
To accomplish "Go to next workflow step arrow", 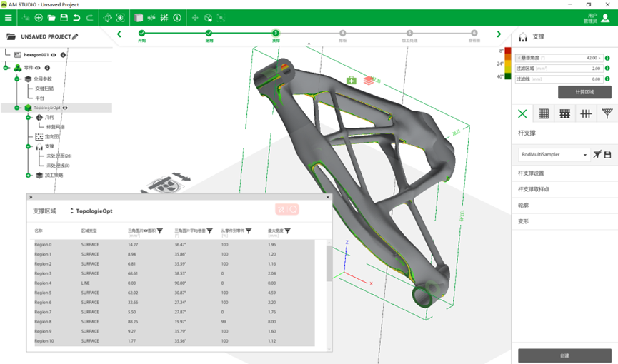I will pos(499,34).
